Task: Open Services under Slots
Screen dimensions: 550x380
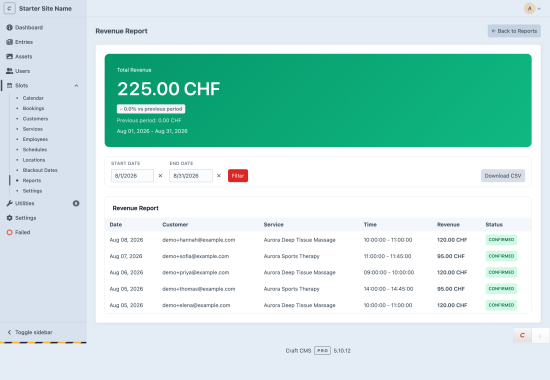Action: pos(33,129)
